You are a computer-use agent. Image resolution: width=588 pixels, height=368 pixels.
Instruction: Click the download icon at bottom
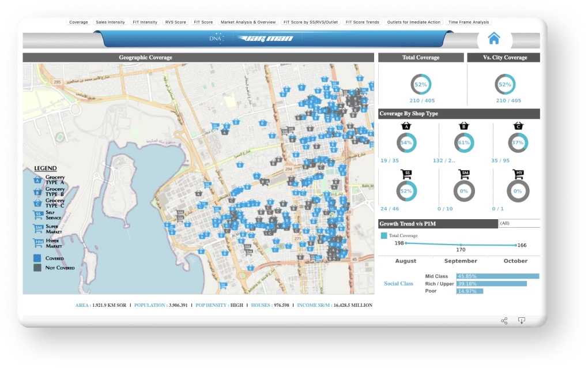pyautogui.click(x=522, y=320)
